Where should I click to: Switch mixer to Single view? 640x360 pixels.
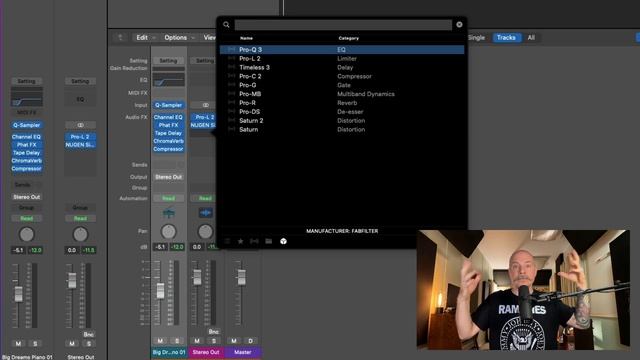tap(476, 38)
